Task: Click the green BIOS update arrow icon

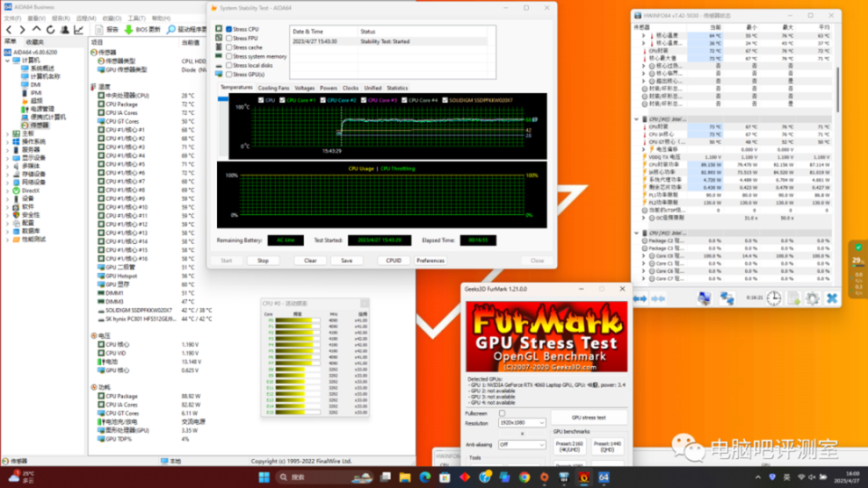Action: (x=128, y=30)
